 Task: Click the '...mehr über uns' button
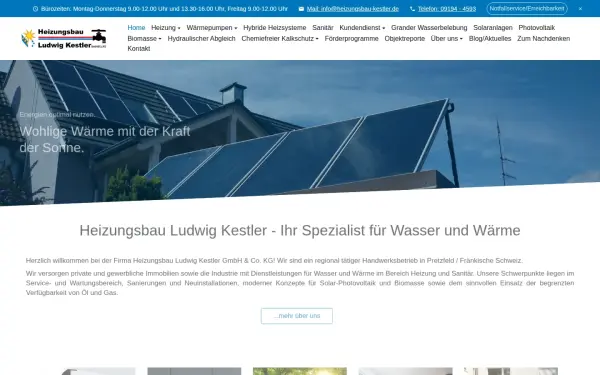(x=297, y=316)
